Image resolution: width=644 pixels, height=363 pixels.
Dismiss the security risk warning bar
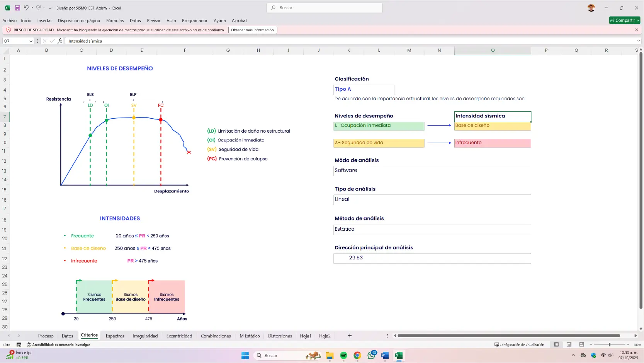click(637, 30)
